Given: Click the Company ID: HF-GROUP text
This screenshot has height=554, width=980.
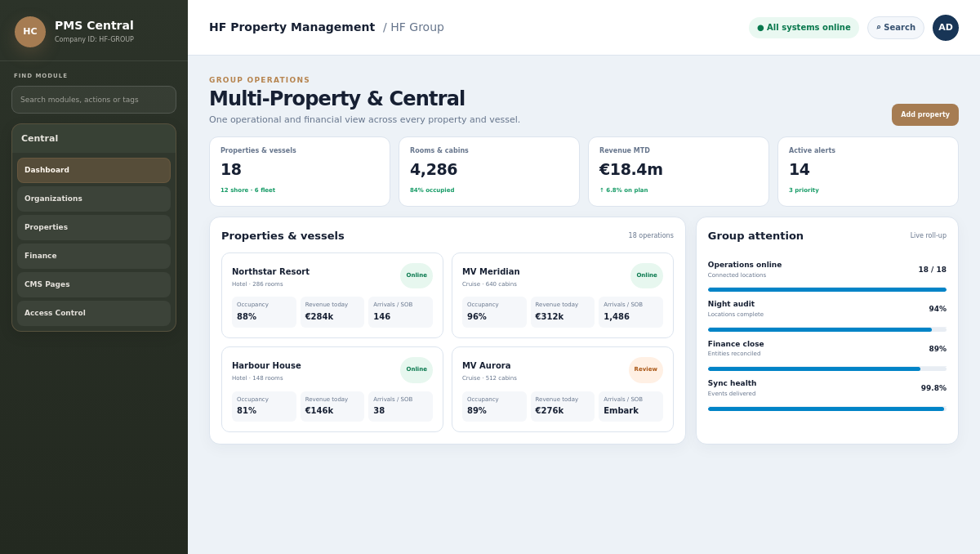Looking at the screenshot, I should [x=94, y=39].
